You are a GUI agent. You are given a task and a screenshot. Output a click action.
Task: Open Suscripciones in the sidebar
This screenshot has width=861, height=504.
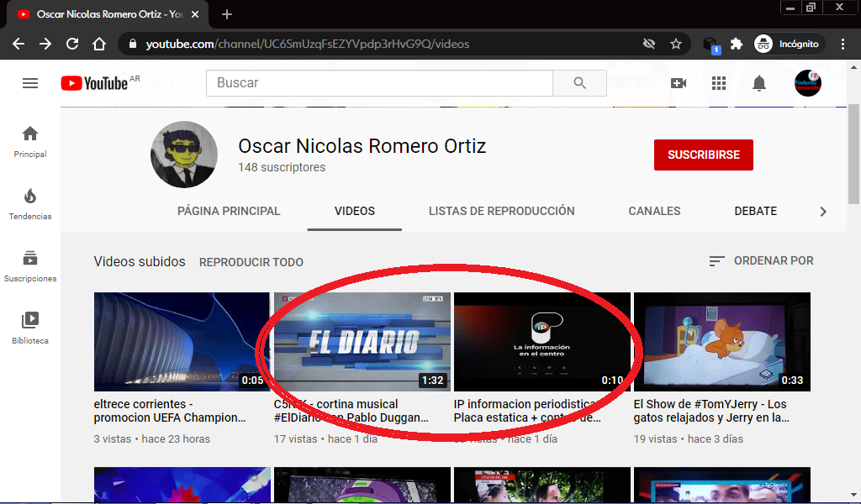pos(30,266)
